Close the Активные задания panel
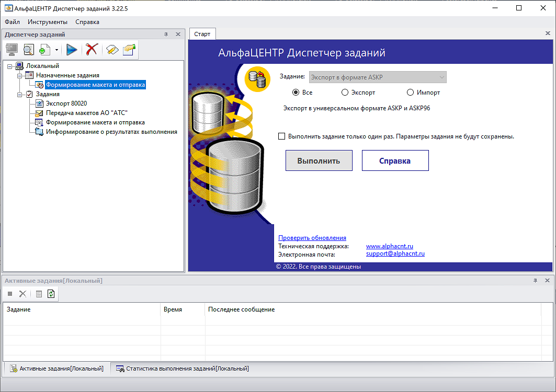This screenshot has width=556, height=392. coord(548,280)
